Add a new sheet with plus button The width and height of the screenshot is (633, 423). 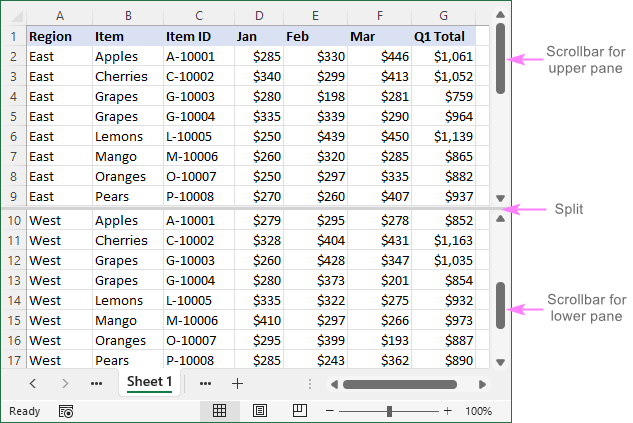(x=237, y=383)
